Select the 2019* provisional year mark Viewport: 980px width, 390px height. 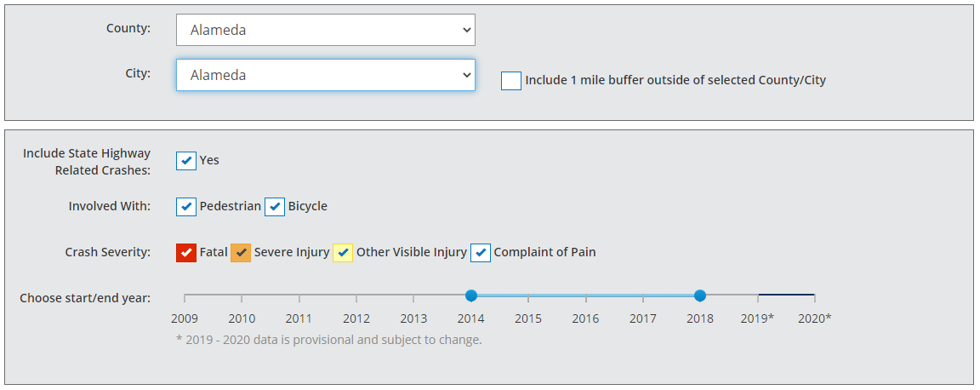[x=758, y=296]
